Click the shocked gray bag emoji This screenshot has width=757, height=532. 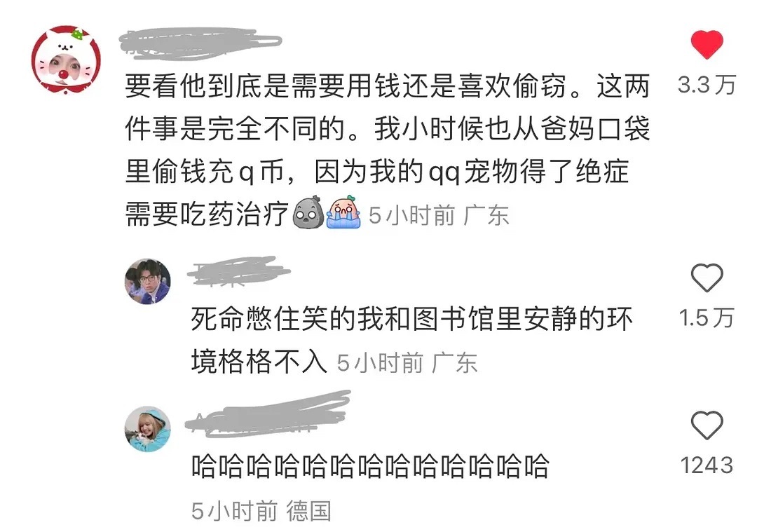pyautogui.click(x=308, y=212)
